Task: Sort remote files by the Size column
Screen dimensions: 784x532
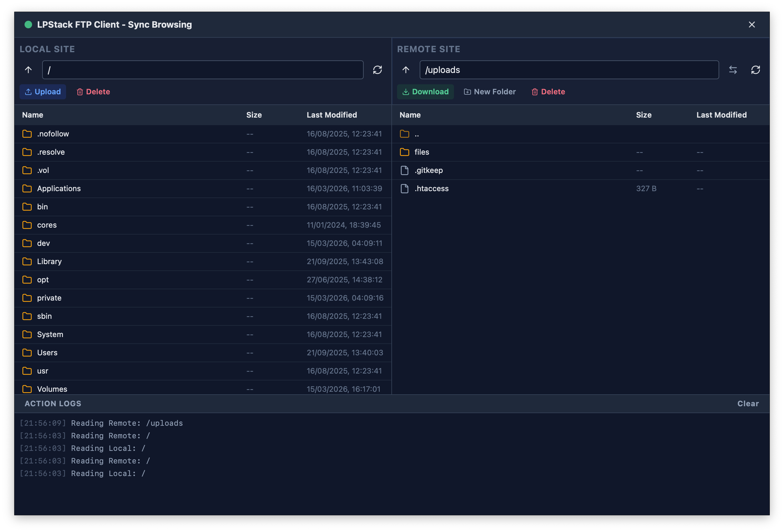Action: point(644,115)
